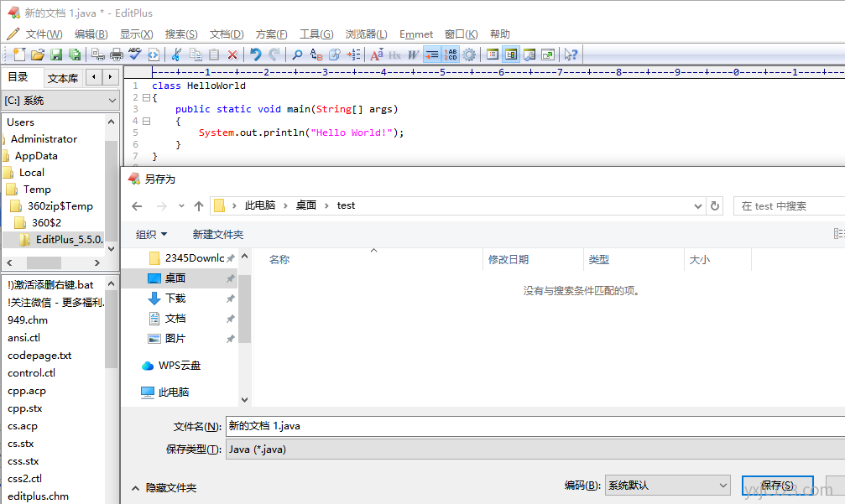Sort by the 修改日期 column header
The width and height of the screenshot is (845, 504).
[x=509, y=259]
